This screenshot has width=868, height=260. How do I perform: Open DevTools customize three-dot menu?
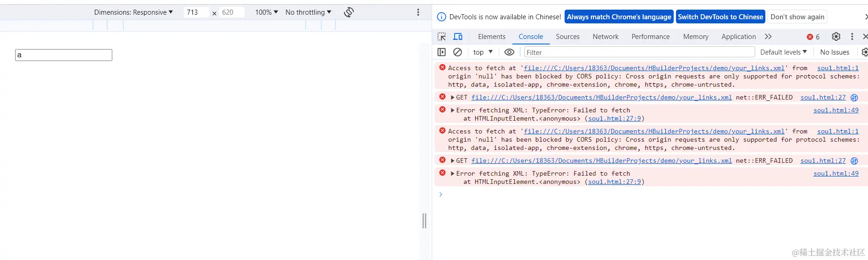(852, 37)
